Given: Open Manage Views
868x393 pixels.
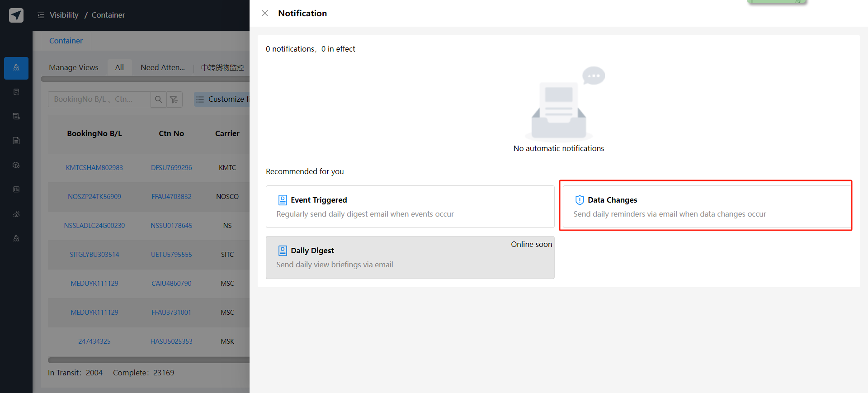Looking at the screenshot, I should [74, 67].
